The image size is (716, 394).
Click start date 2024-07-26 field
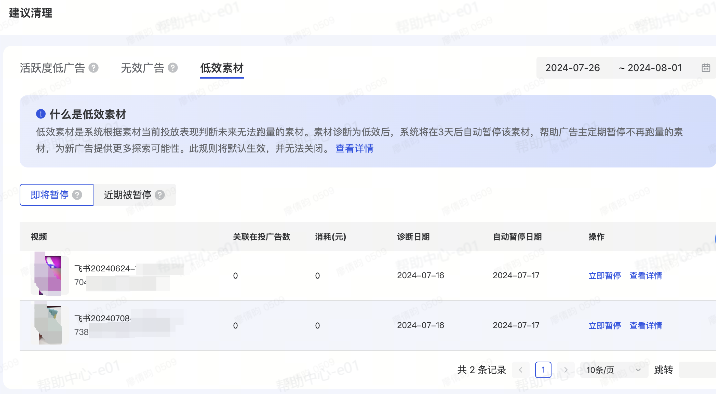(573, 68)
